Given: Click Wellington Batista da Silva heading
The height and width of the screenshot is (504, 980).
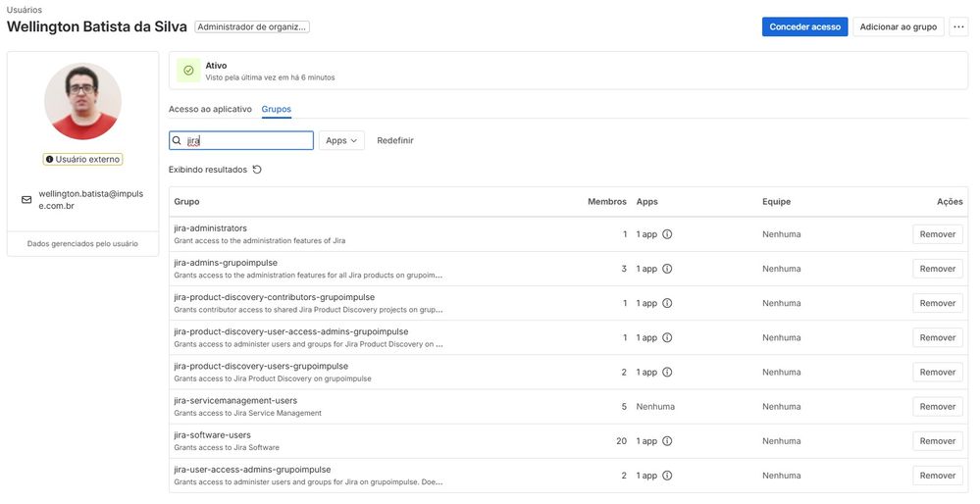Looking at the screenshot, I should [97, 26].
